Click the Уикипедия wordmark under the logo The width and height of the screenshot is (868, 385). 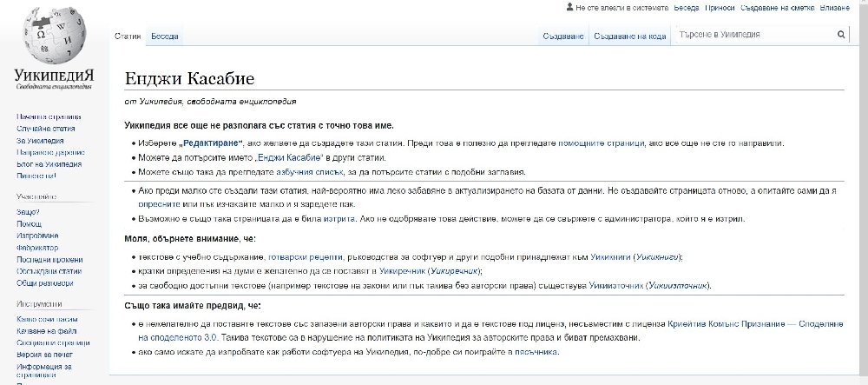click(54, 76)
